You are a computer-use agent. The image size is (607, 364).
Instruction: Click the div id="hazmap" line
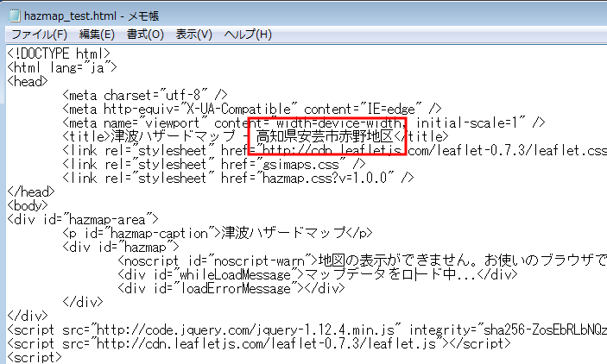(x=121, y=247)
